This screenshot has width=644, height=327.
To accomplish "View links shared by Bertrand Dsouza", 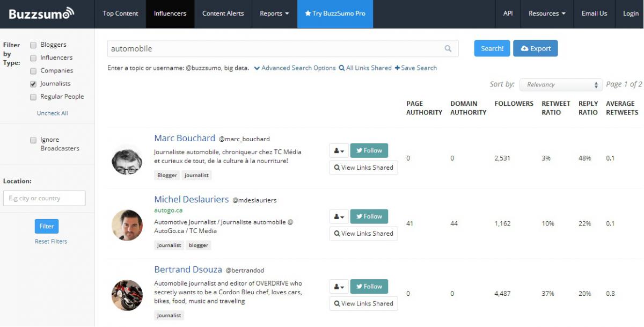I will pyautogui.click(x=364, y=303).
